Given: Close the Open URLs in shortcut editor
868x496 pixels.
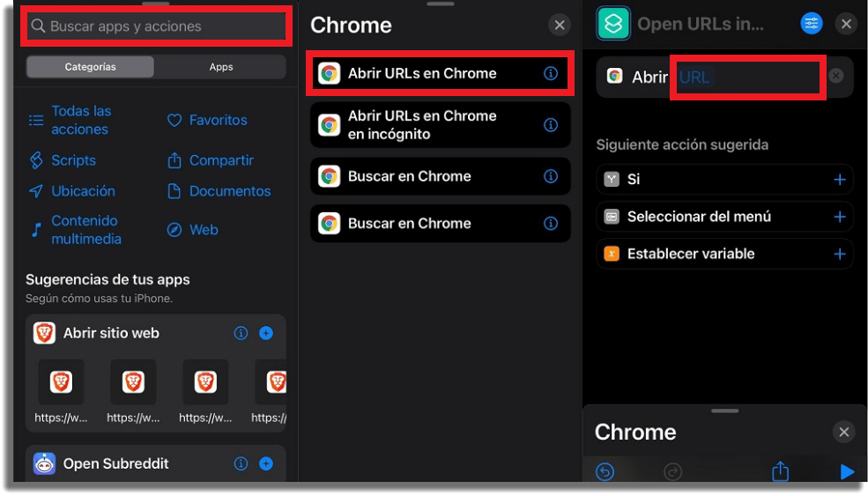Looking at the screenshot, I should 847,24.
